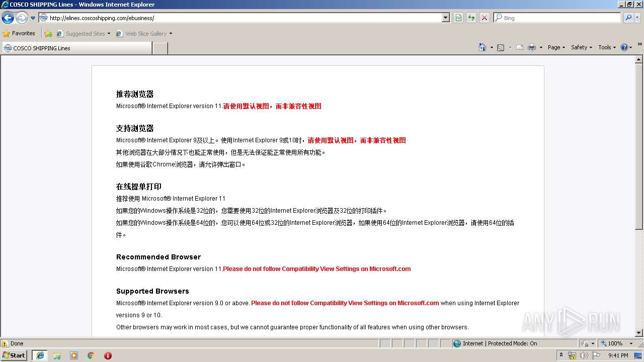Click the tray network status icon

point(572,355)
